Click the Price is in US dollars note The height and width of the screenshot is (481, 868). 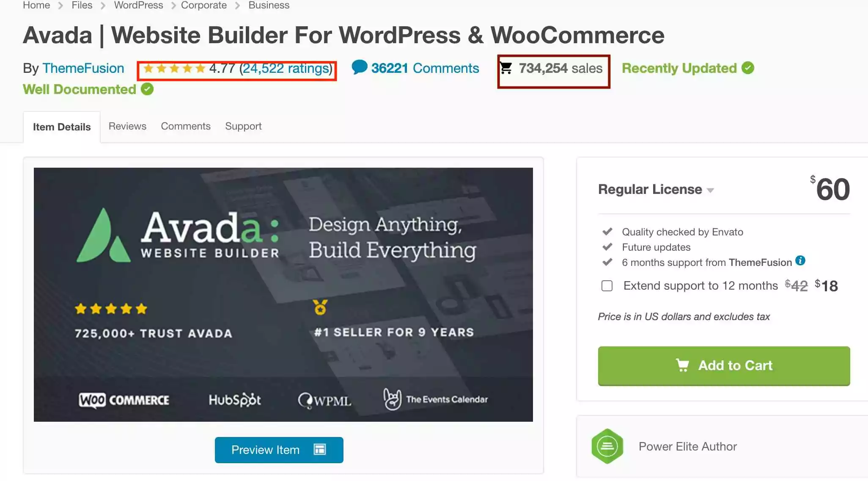684,317
